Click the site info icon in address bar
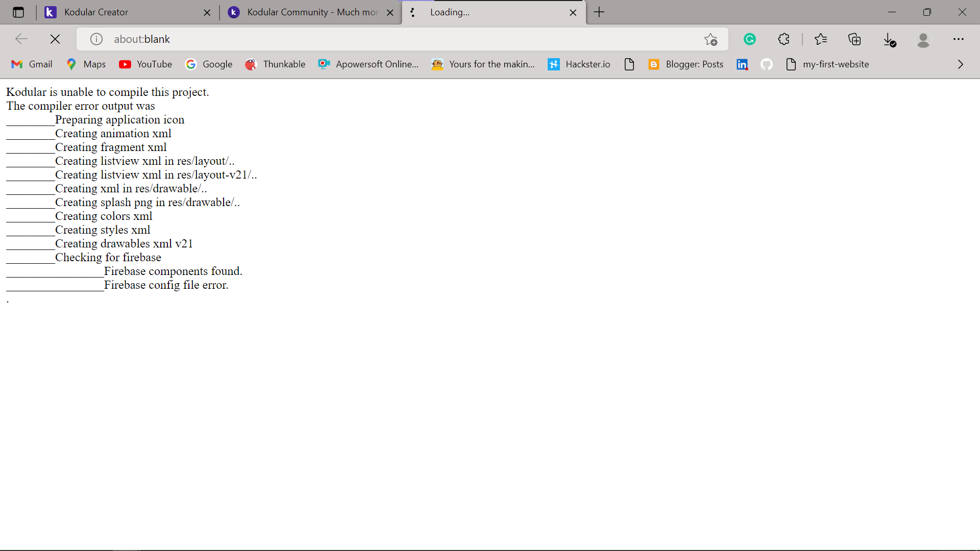The image size is (980, 551). pos(95,39)
